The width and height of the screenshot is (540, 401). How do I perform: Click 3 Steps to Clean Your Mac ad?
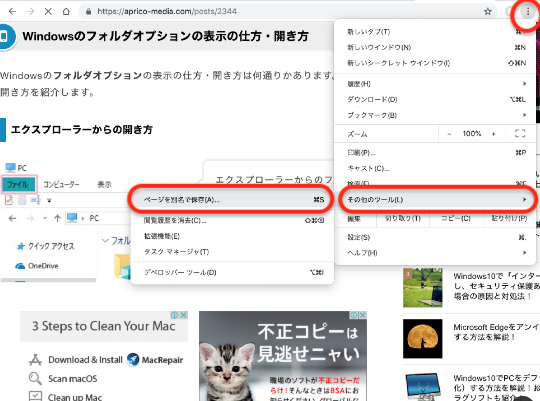(x=104, y=326)
